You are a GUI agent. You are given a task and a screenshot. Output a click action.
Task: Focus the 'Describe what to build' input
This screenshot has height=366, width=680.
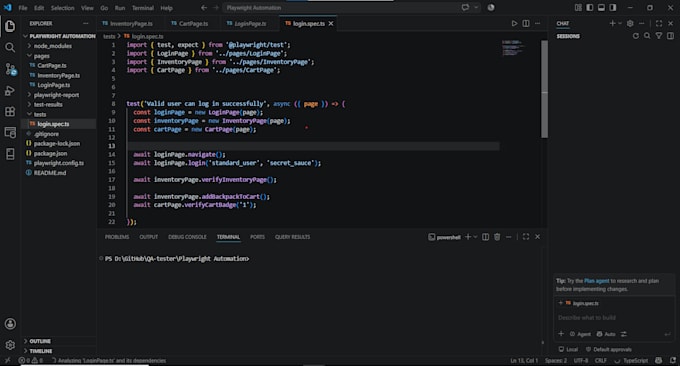[614, 317]
